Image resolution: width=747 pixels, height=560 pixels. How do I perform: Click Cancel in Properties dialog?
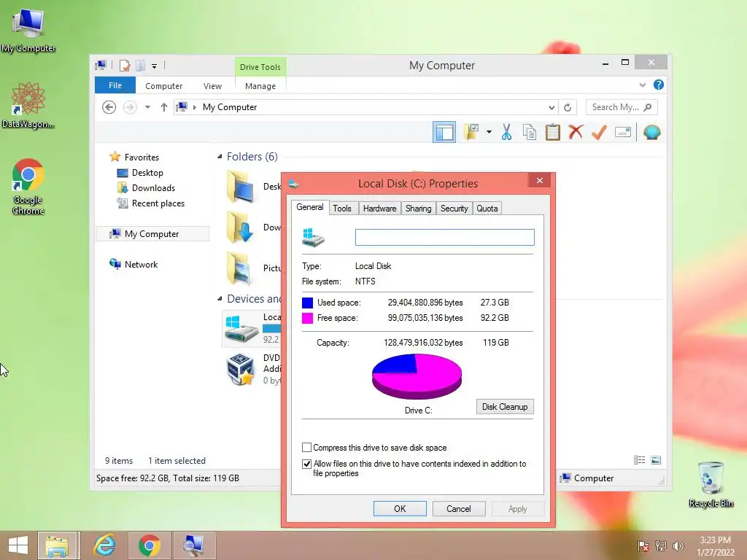click(458, 508)
